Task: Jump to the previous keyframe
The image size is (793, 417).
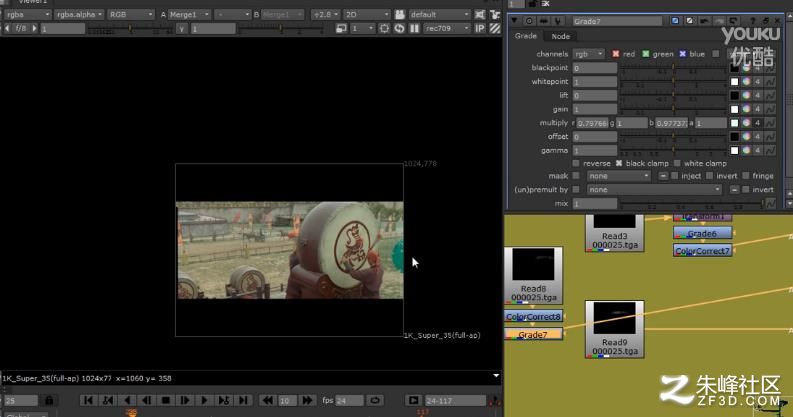Action: point(108,400)
